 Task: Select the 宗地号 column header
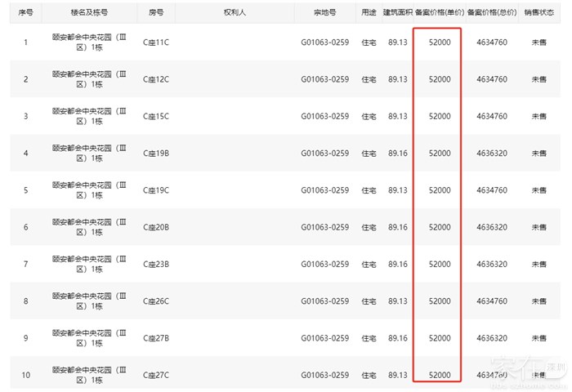pos(324,13)
